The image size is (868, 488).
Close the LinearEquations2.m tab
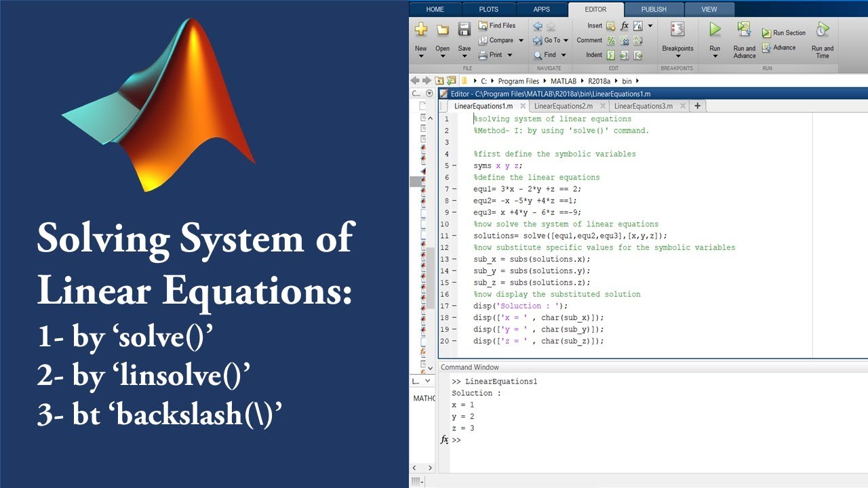click(603, 106)
